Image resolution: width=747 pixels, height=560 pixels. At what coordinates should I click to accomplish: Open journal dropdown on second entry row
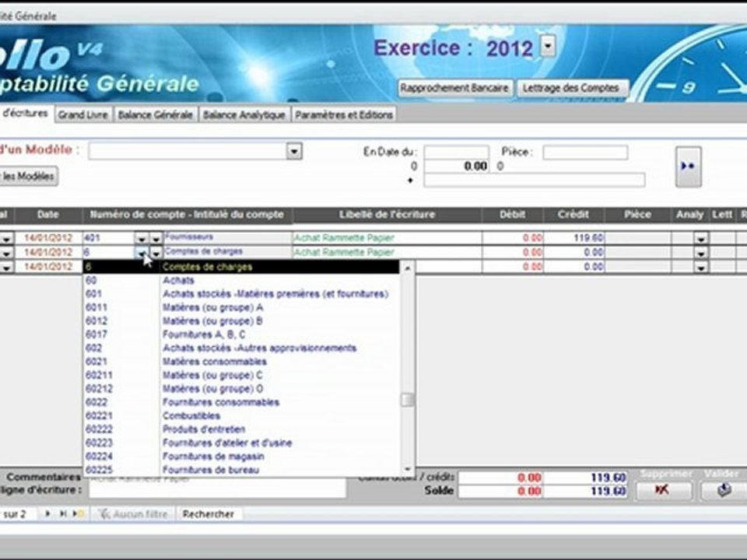click(6, 253)
